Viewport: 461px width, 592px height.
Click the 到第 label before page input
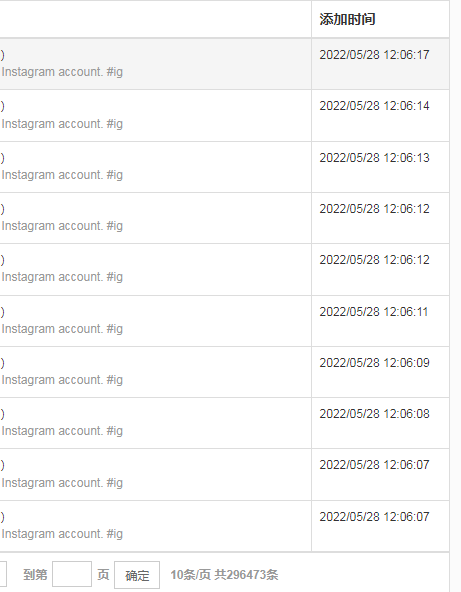35,575
